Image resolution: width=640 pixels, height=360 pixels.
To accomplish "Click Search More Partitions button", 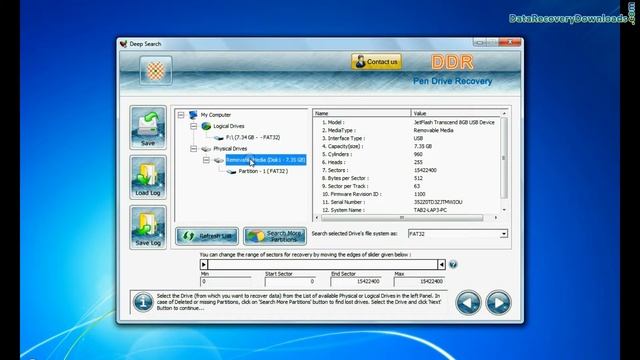I will (275, 236).
